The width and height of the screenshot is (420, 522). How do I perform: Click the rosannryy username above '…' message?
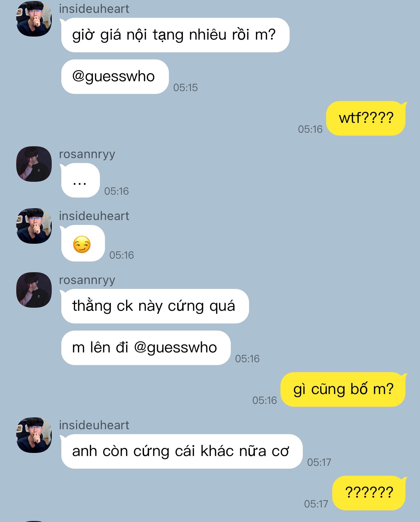pyautogui.click(x=87, y=154)
